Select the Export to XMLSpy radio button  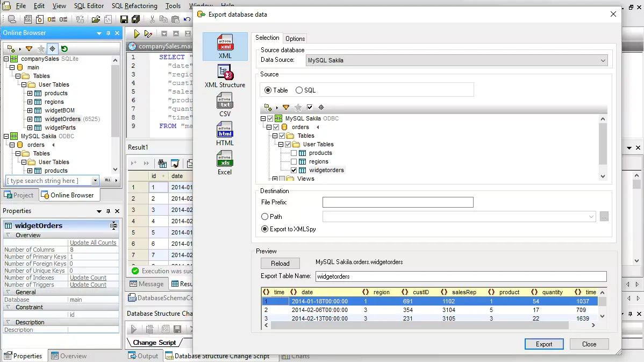point(265,229)
